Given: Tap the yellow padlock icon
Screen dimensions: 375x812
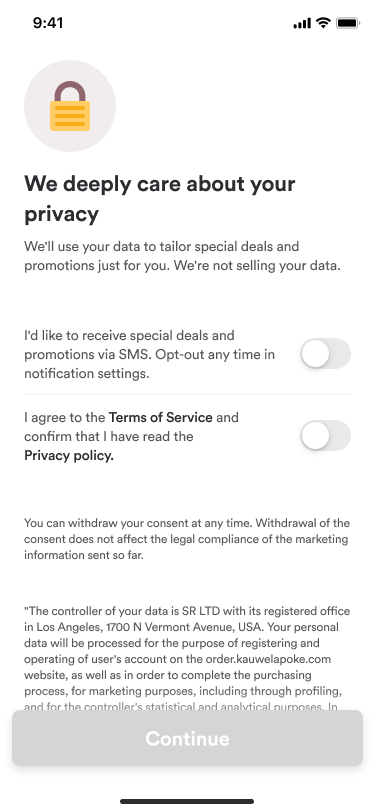Looking at the screenshot, I should (x=70, y=106).
